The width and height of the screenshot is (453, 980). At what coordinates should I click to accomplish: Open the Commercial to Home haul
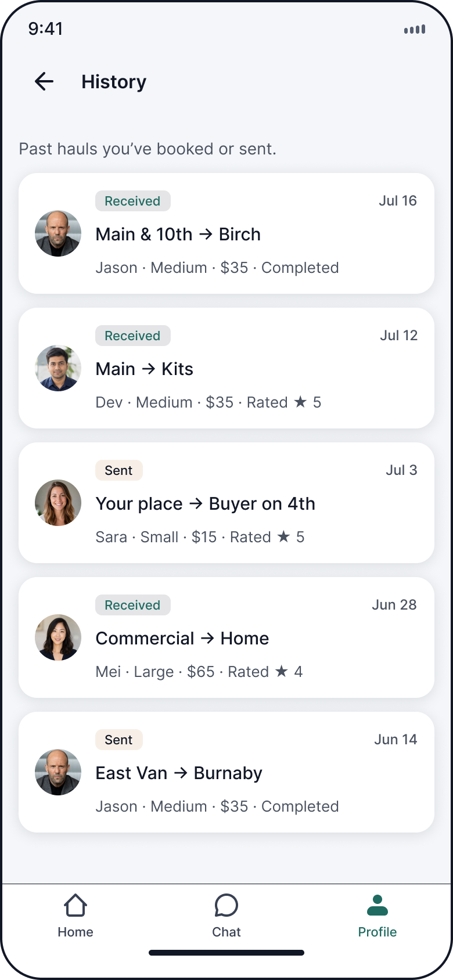[x=227, y=637]
